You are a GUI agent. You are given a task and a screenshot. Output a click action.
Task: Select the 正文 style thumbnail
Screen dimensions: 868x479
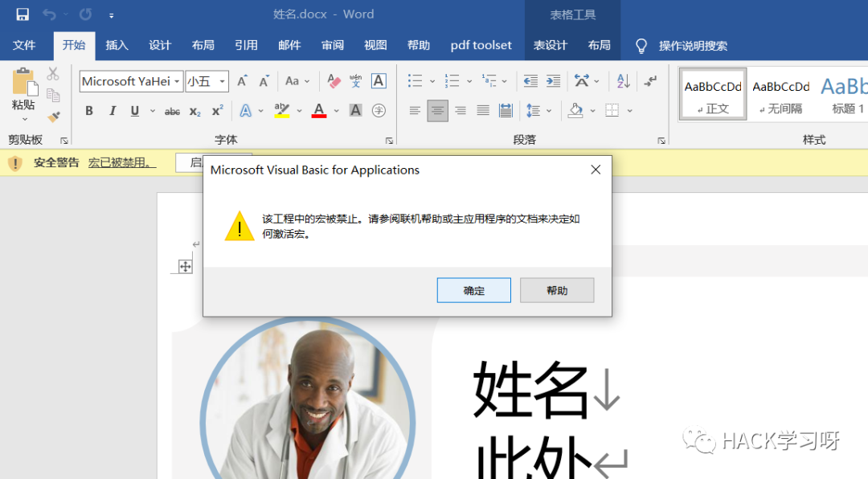(713, 94)
